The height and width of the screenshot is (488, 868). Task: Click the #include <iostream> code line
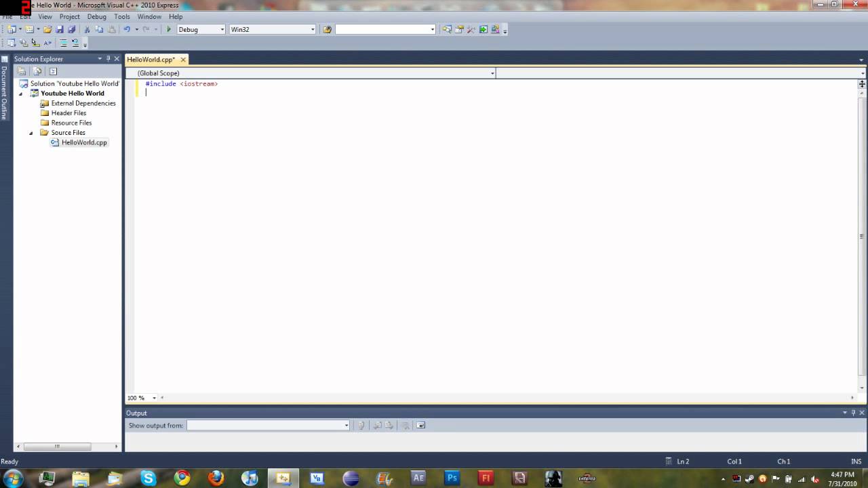[182, 83]
